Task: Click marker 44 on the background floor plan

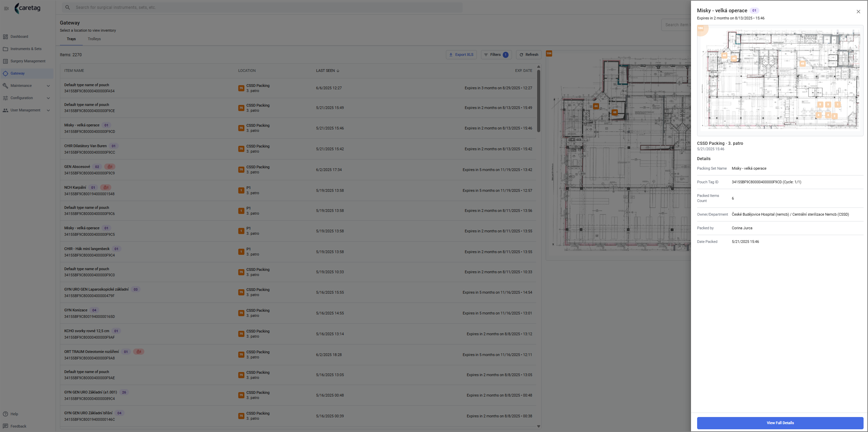Action: pos(596,106)
